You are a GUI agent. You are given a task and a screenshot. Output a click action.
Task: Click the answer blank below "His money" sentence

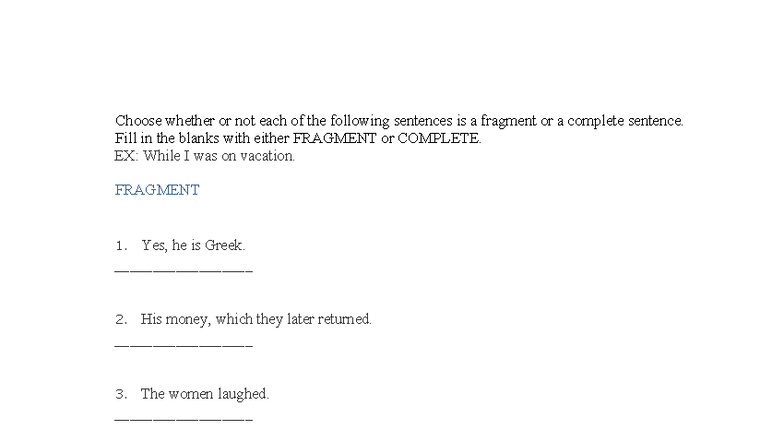pyautogui.click(x=183, y=345)
